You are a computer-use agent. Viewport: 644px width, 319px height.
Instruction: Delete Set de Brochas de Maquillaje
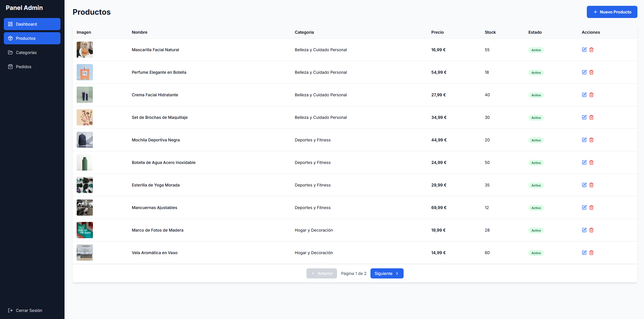point(591,117)
